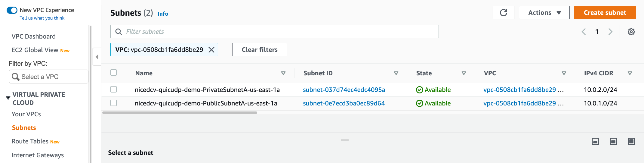
Task: Navigate to Your VPCs in sidebar
Action: coord(26,114)
